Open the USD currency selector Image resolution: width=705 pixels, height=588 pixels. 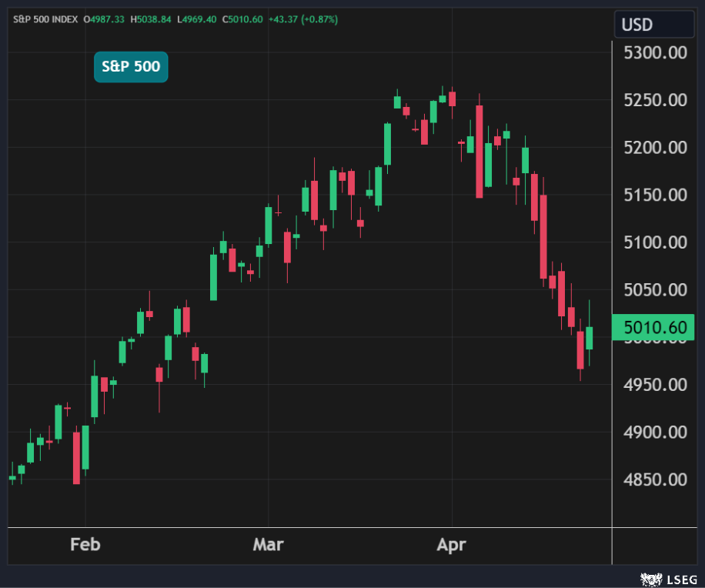653,25
